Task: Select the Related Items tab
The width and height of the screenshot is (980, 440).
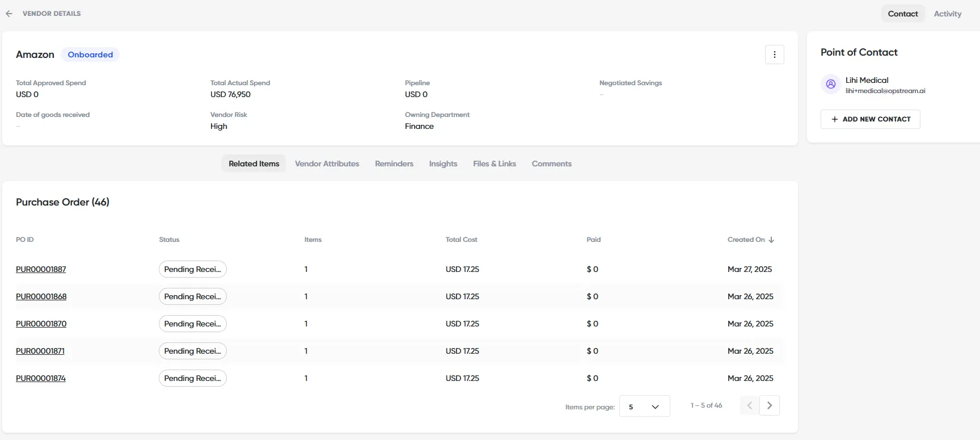Action: [x=254, y=164]
